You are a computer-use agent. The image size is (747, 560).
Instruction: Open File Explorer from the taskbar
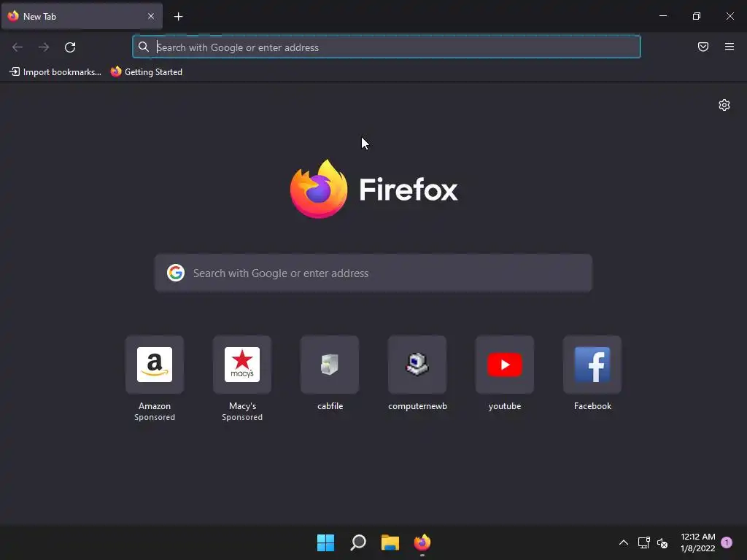[390, 542]
